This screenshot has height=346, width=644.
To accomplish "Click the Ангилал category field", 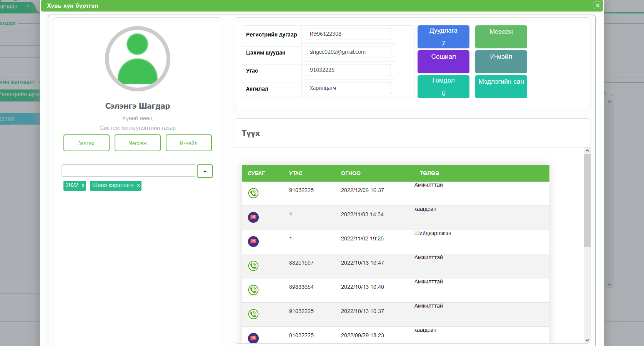I will (x=348, y=88).
